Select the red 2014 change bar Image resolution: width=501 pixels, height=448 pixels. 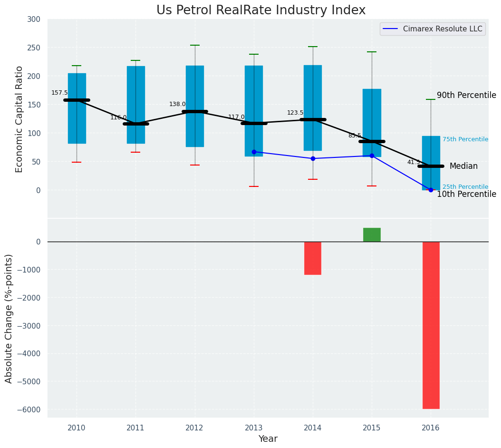click(313, 258)
